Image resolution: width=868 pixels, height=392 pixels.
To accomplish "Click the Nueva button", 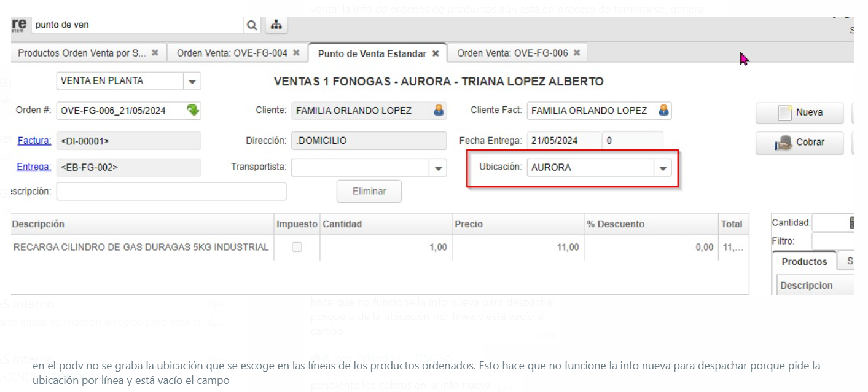I will tap(800, 113).
